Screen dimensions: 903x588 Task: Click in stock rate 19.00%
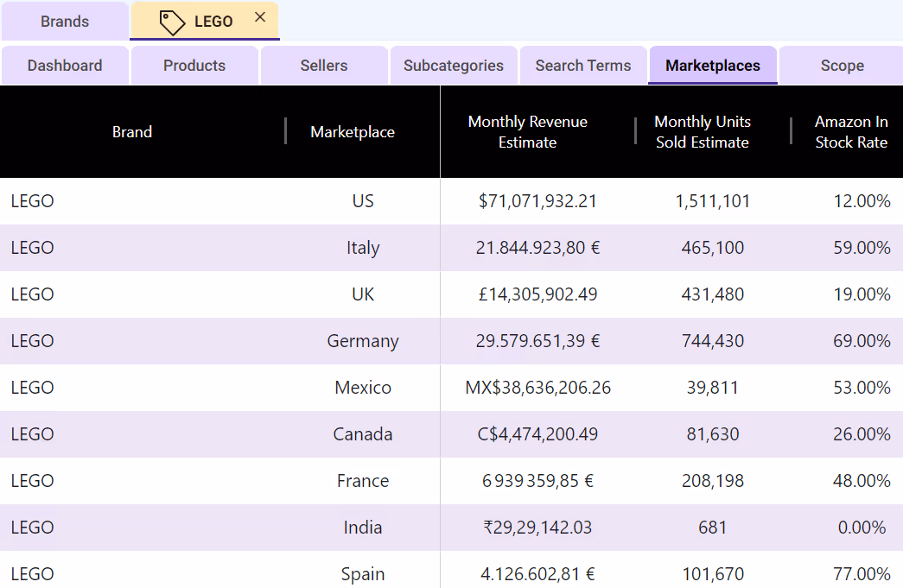pyautogui.click(x=862, y=294)
